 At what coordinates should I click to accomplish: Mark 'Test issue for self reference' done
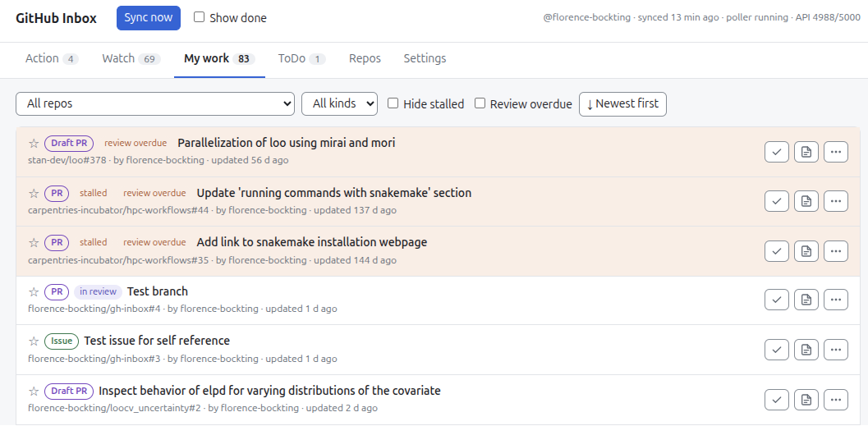click(x=777, y=350)
